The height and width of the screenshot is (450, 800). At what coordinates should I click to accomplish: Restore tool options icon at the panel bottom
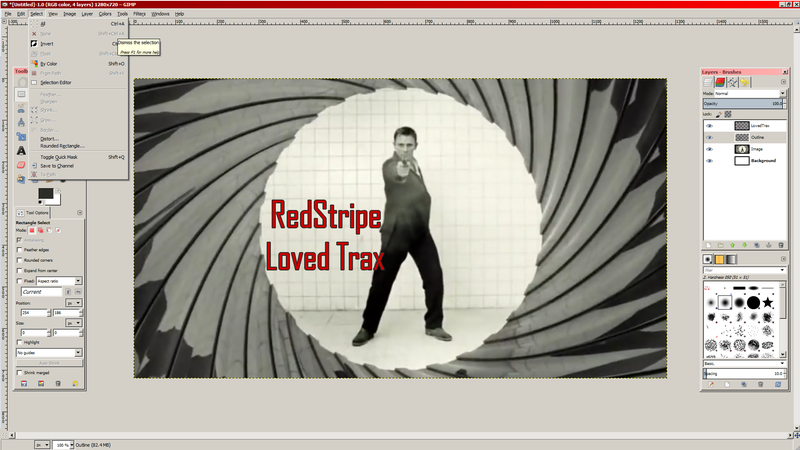point(41,384)
